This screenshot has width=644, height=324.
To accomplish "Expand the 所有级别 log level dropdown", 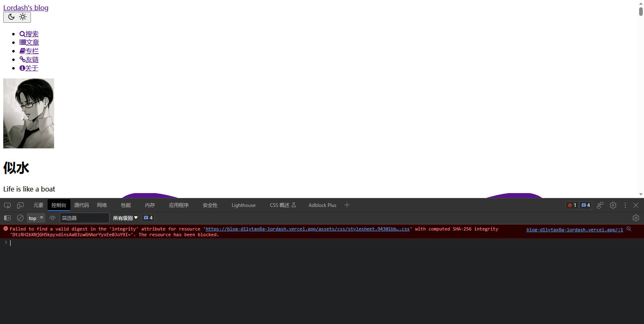I will tap(125, 218).
